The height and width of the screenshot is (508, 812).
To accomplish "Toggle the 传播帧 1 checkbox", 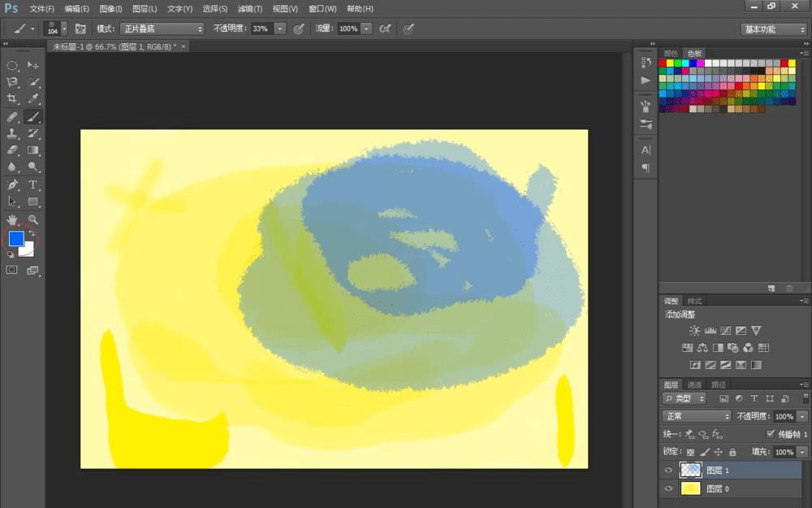I will pos(770,433).
